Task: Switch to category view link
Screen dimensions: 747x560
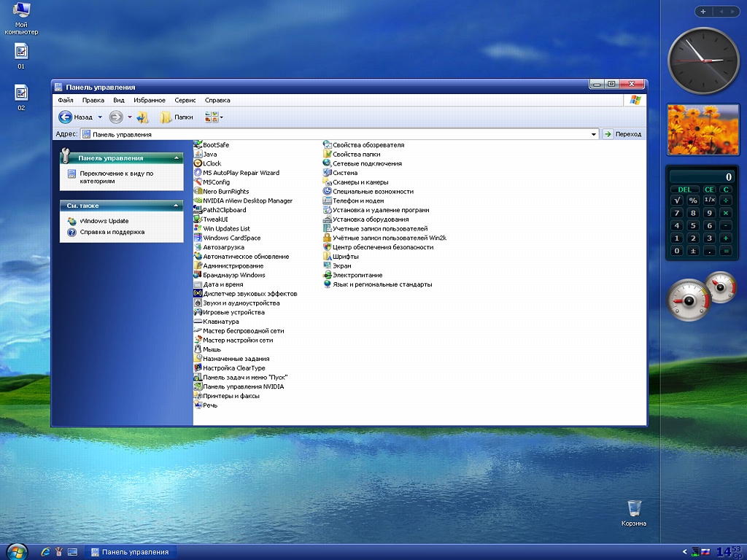Action: pos(116,177)
